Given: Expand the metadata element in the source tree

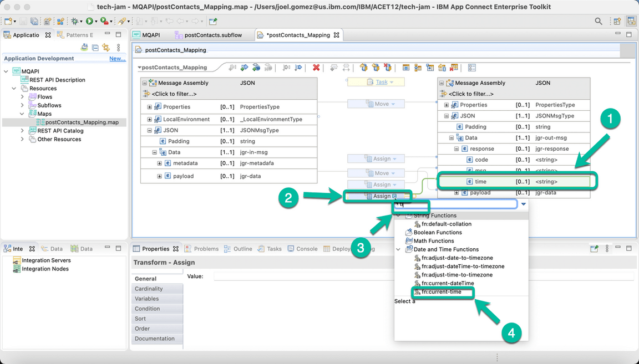Looking at the screenshot, I should coord(159,163).
